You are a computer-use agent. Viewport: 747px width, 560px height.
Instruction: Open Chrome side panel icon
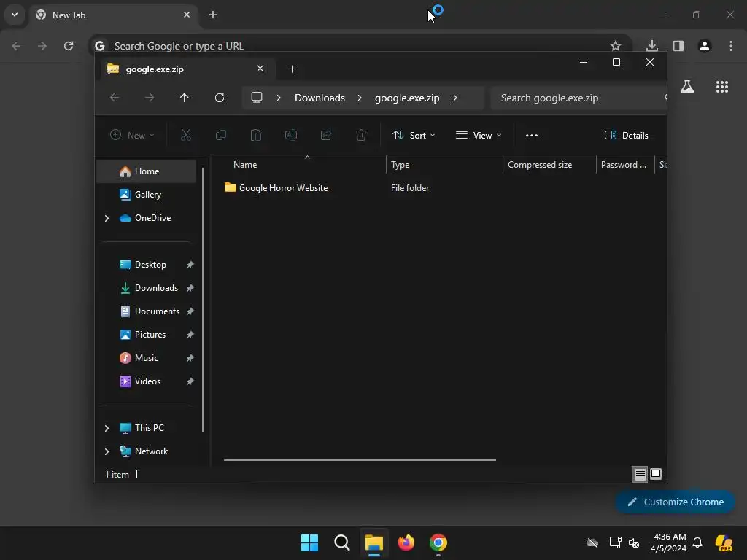(678, 46)
